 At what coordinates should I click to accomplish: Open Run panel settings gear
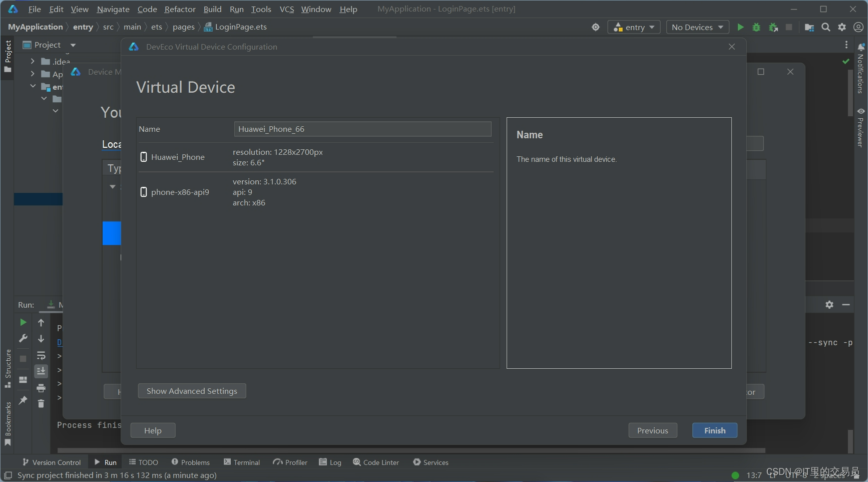[x=829, y=305]
